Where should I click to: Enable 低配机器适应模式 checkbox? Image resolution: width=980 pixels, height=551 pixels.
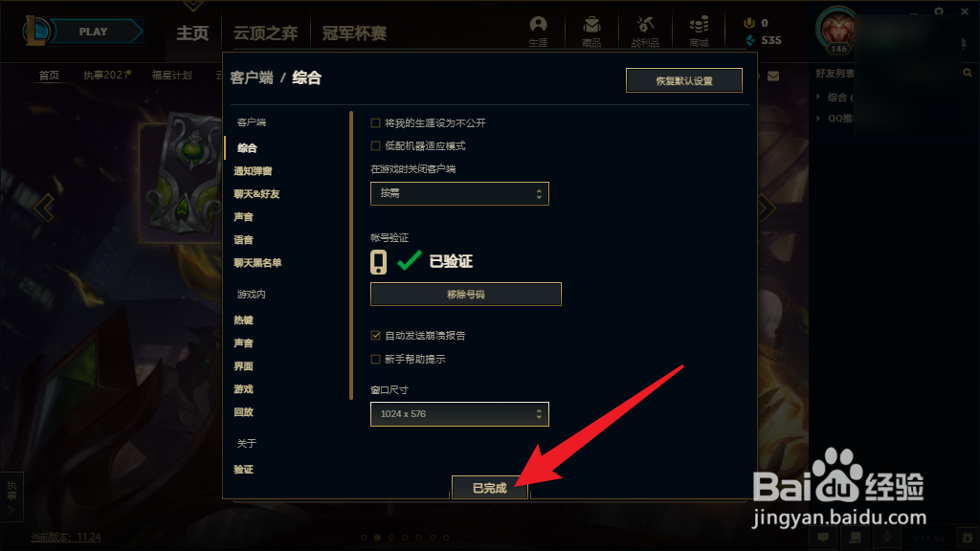(x=375, y=146)
